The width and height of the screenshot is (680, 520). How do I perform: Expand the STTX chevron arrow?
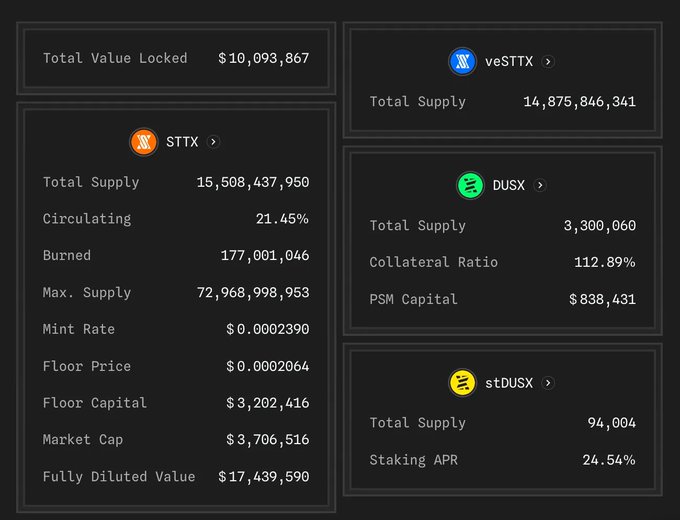pyautogui.click(x=213, y=142)
